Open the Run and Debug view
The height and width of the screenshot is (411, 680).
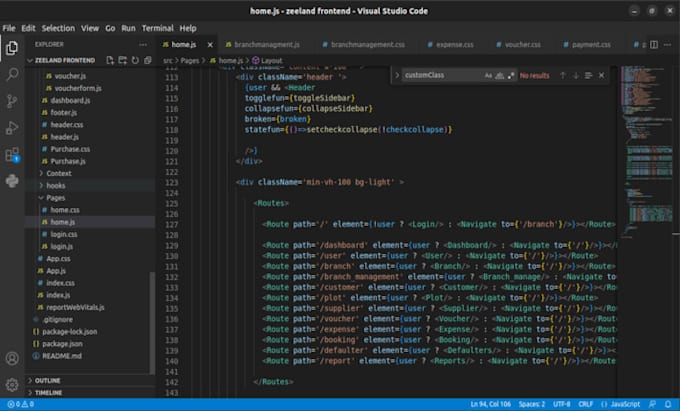point(12,128)
